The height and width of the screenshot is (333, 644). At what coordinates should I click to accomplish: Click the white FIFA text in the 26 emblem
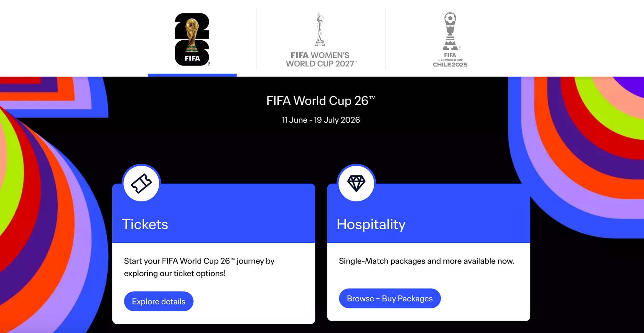(x=192, y=58)
